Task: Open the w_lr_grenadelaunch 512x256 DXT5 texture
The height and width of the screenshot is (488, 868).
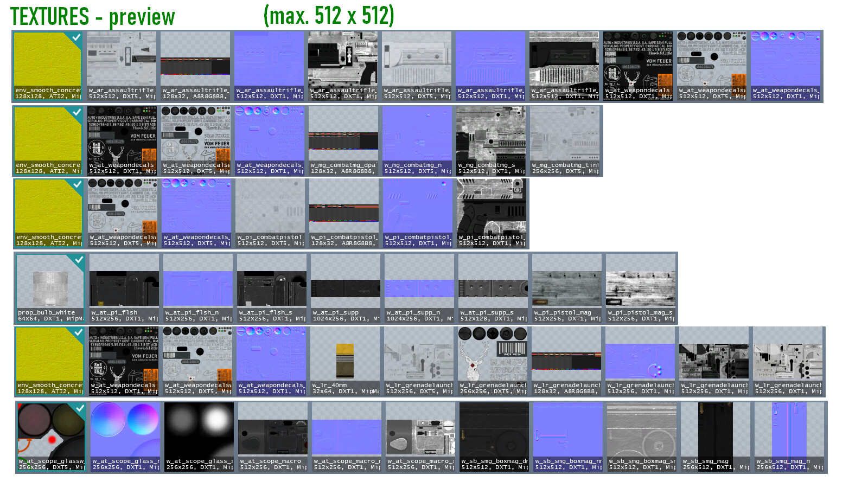Action: point(419,361)
